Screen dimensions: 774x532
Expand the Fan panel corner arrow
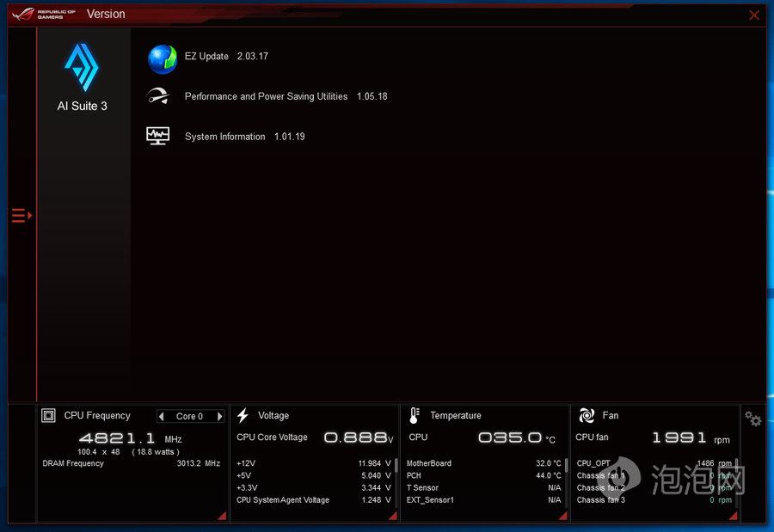(x=733, y=516)
